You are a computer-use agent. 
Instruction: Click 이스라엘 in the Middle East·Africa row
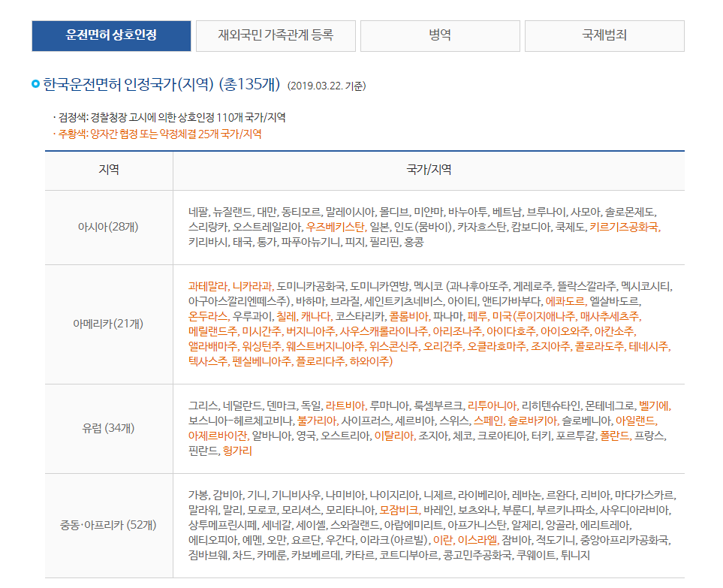[477, 540]
